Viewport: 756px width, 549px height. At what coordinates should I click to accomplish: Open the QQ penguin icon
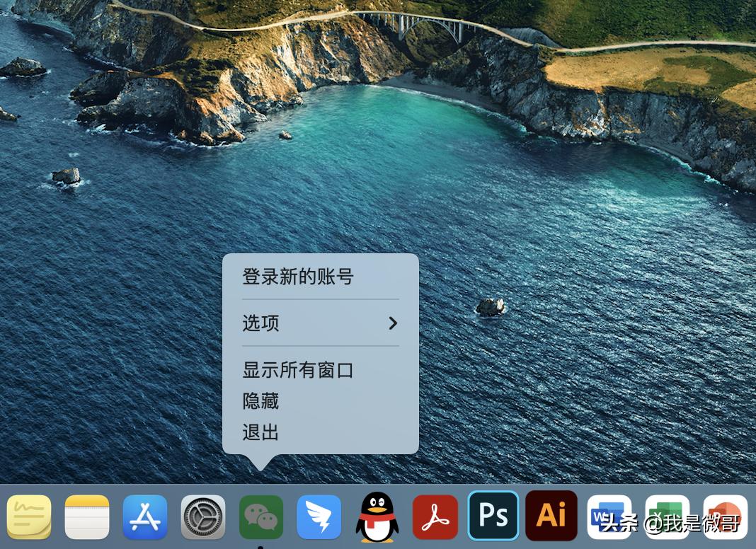pos(377,516)
